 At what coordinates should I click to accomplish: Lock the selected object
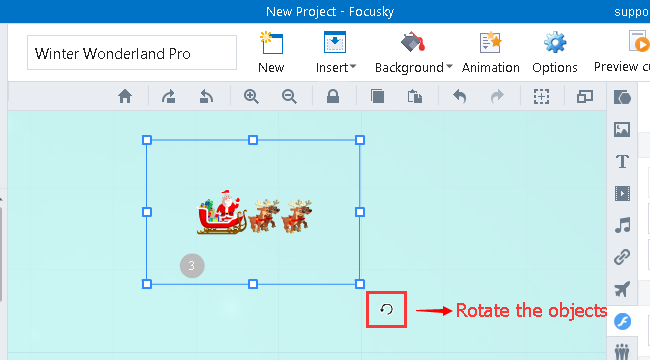point(333,97)
